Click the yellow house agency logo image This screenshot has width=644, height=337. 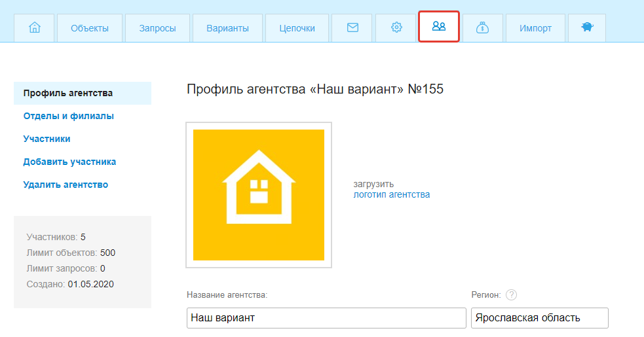(259, 195)
